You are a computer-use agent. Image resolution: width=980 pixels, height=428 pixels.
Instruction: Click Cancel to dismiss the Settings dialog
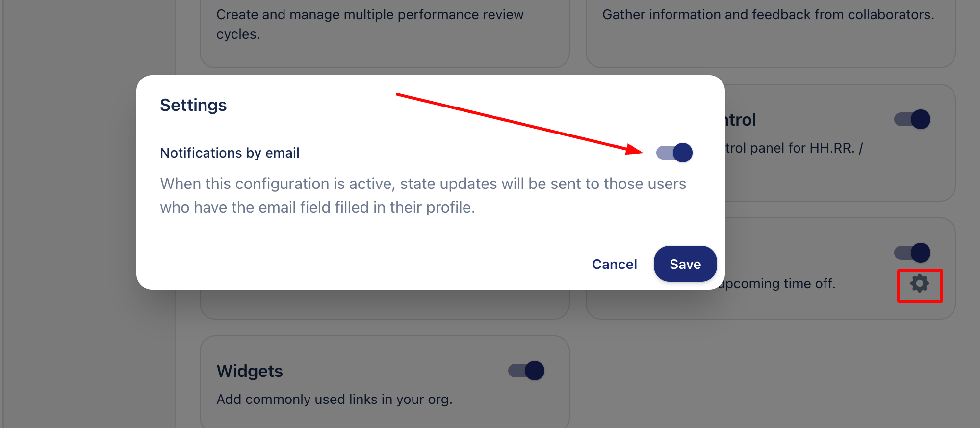[614, 264]
